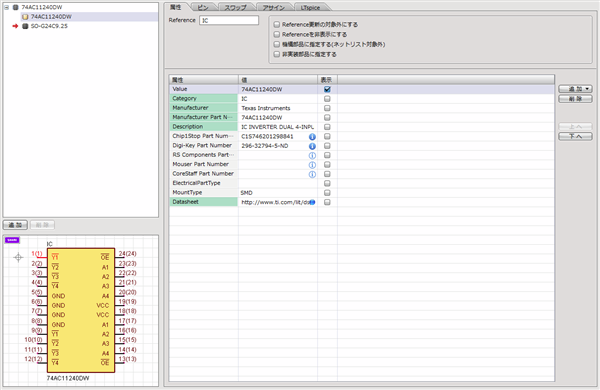Screen dimensions: 600x390
Task: Click pin 12(12) label in symbol preview
Action: pos(33,359)
